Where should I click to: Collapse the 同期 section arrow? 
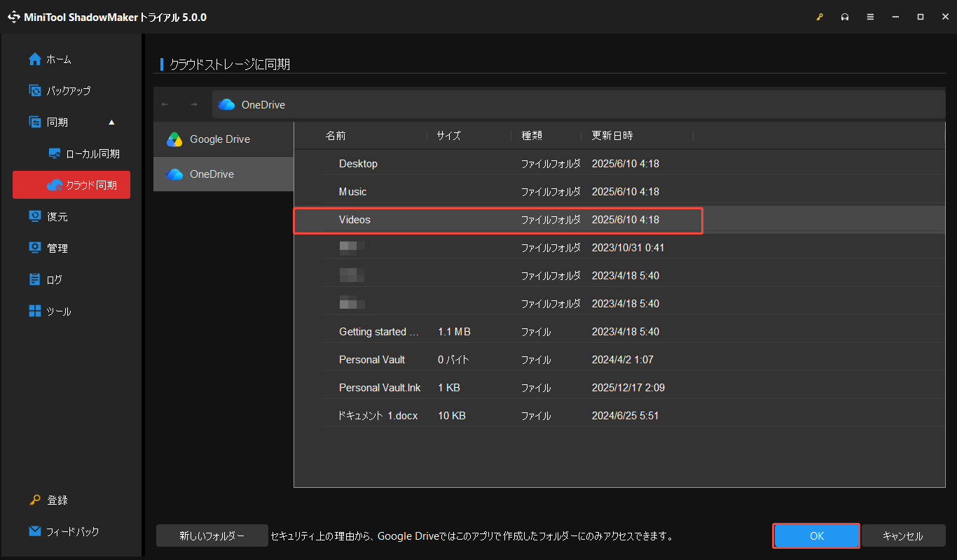coord(111,122)
